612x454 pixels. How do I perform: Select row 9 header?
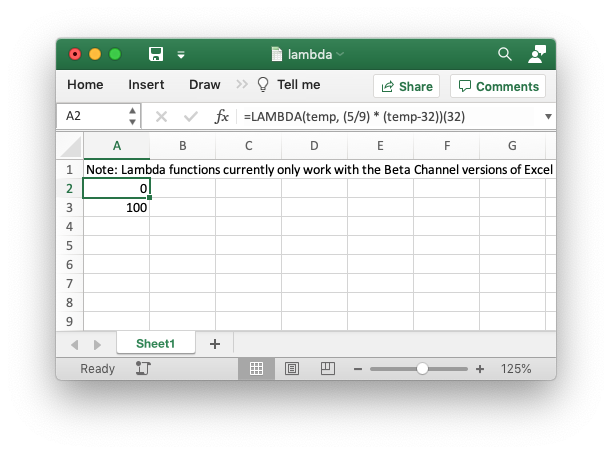(69, 322)
